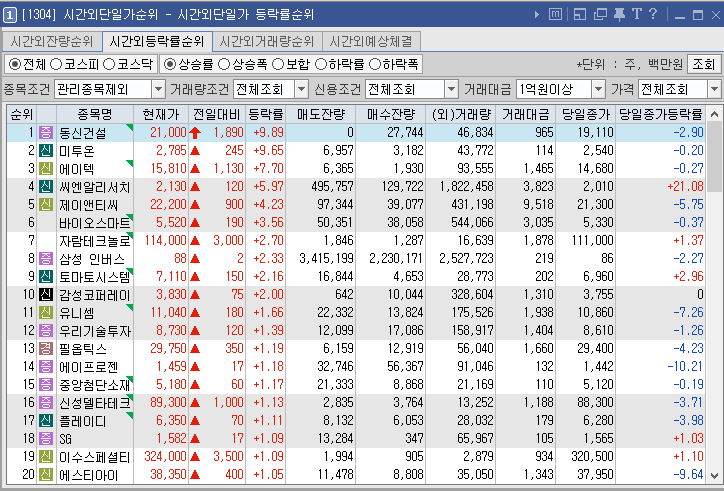Viewport: 724px width, 491px height.
Task: Sort by the 당일종가등락률 column header
Action: 661,114
